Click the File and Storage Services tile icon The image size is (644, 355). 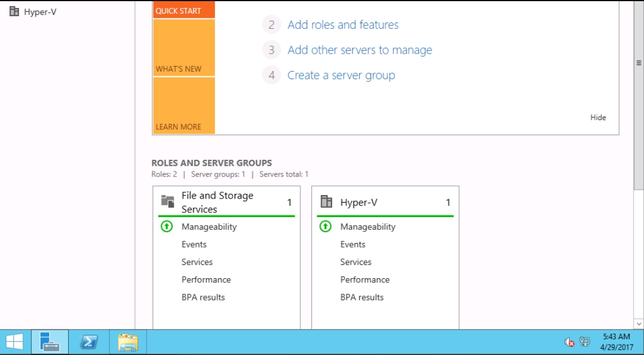pyautogui.click(x=167, y=201)
